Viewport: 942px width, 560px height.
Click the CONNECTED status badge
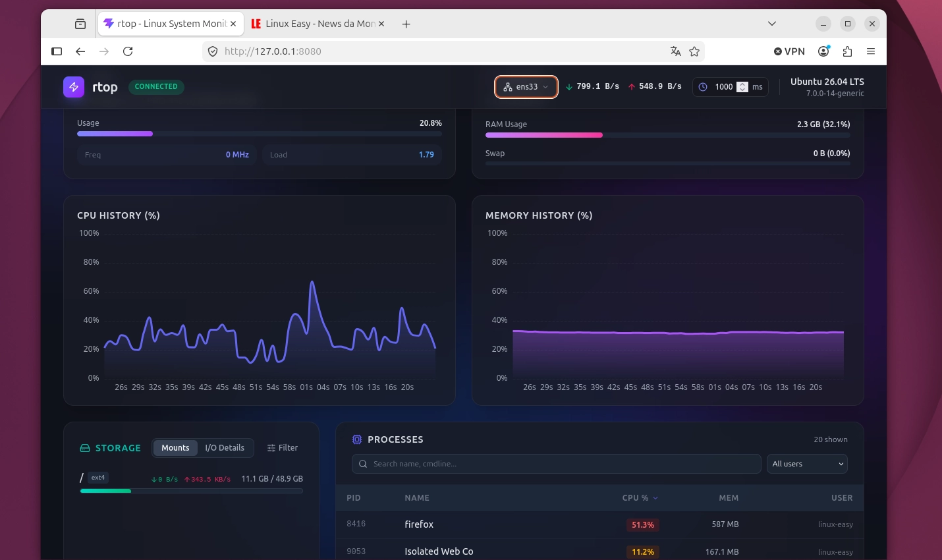[x=156, y=86]
